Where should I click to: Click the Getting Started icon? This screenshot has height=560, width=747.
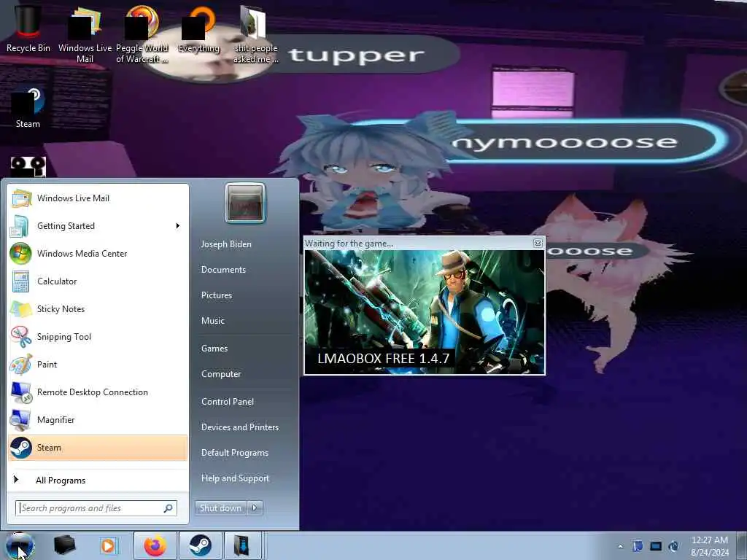(20, 226)
